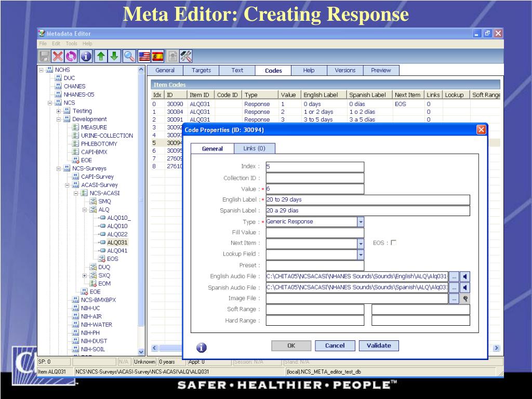Click codes table scroll right arrow
This screenshot has height=399, width=532.
point(496,348)
